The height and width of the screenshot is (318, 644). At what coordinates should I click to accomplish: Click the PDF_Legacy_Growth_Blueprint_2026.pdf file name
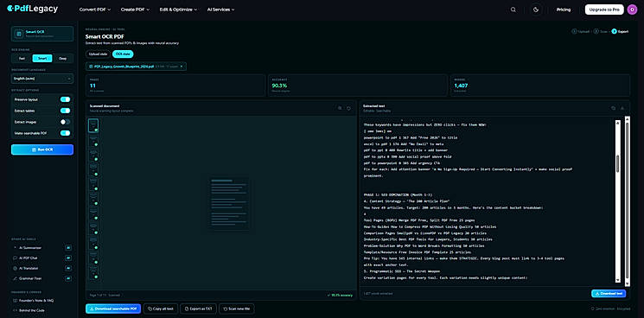(124, 66)
